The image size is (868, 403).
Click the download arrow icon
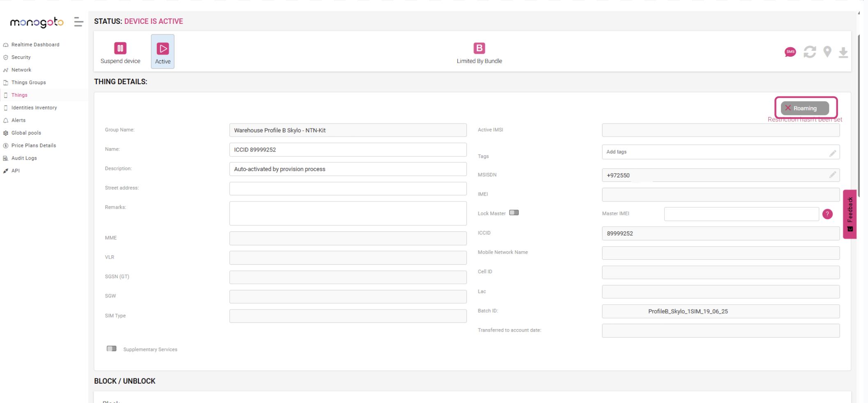tap(843, 53)
